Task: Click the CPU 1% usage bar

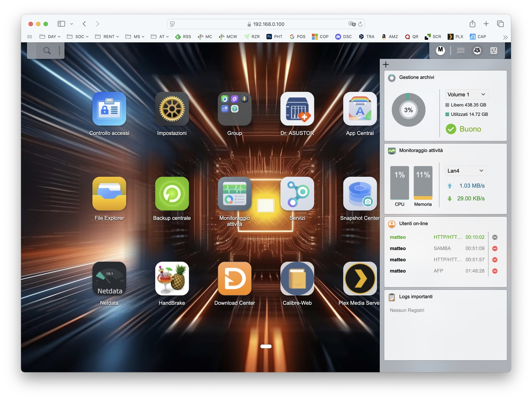Action: tap(400, 183)
